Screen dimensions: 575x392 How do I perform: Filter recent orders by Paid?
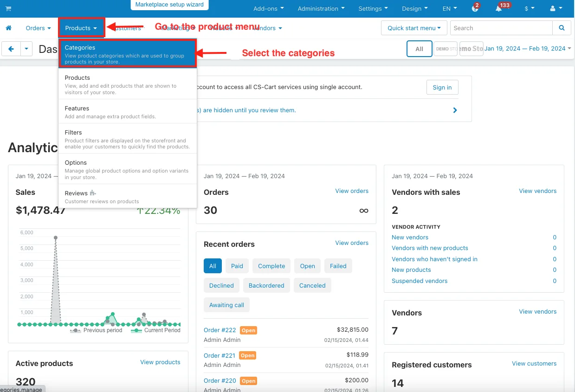click(x=237, y=266)
